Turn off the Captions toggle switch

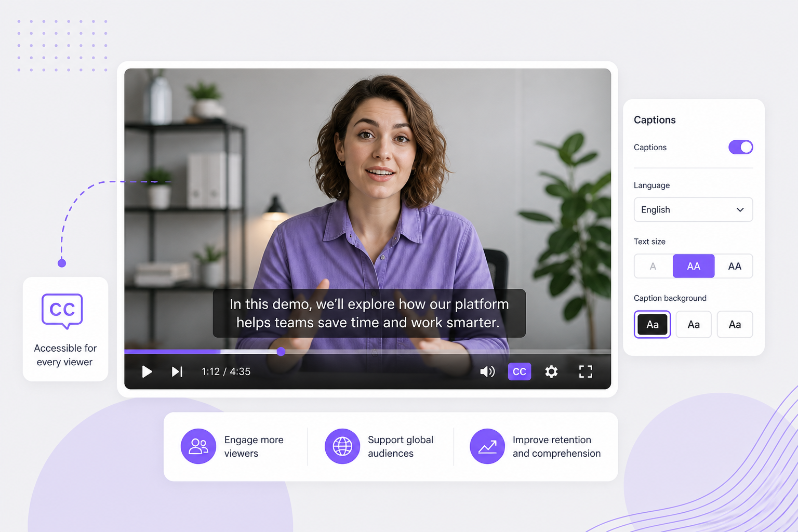point(740,147)
